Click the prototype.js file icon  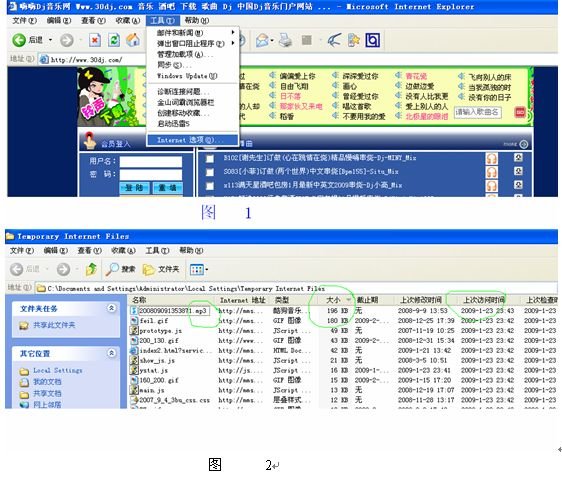[134, 331]
